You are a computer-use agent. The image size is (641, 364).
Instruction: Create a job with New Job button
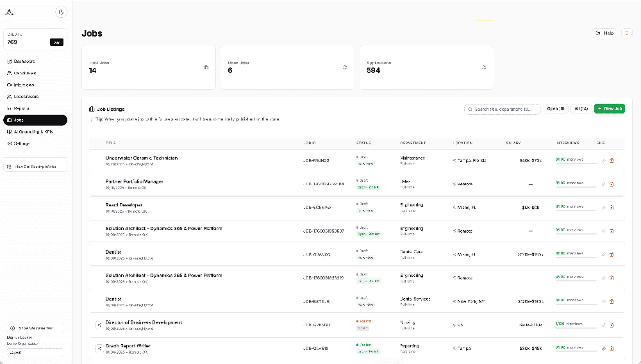tap(610, 109)
